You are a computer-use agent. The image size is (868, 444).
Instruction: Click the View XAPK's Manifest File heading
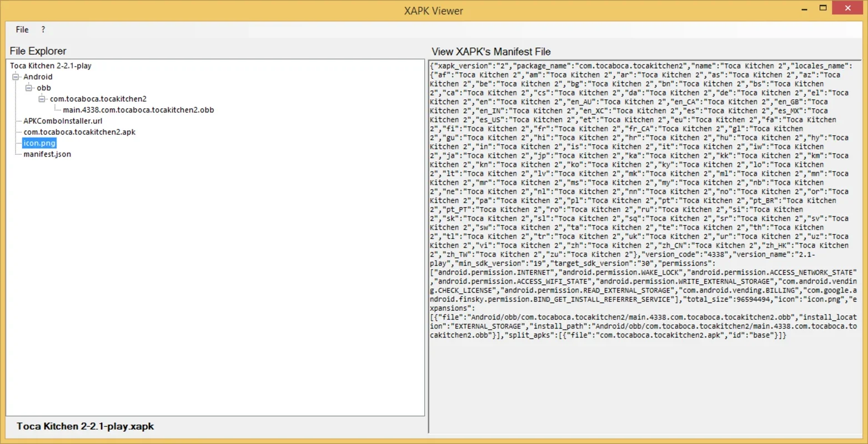(x=491, y=52)
